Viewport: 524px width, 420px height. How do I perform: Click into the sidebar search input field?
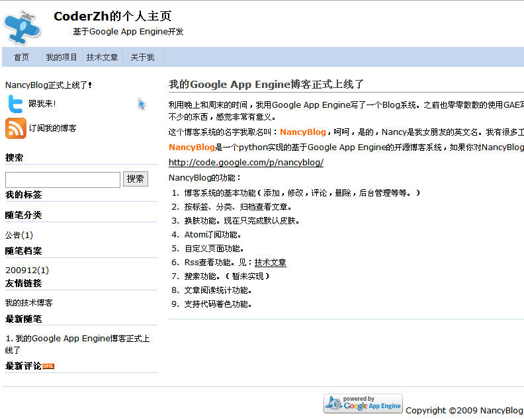coord(63,180)
